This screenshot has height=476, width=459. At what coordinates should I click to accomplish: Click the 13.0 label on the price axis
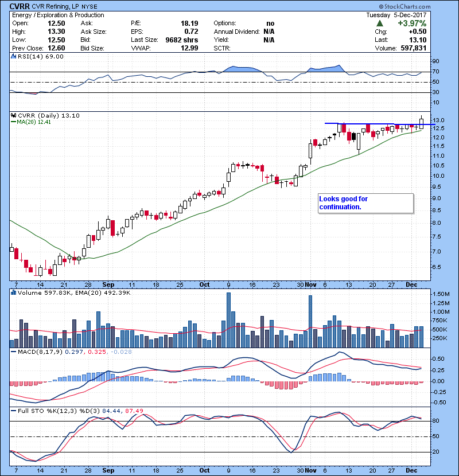[x=438, y=120]
